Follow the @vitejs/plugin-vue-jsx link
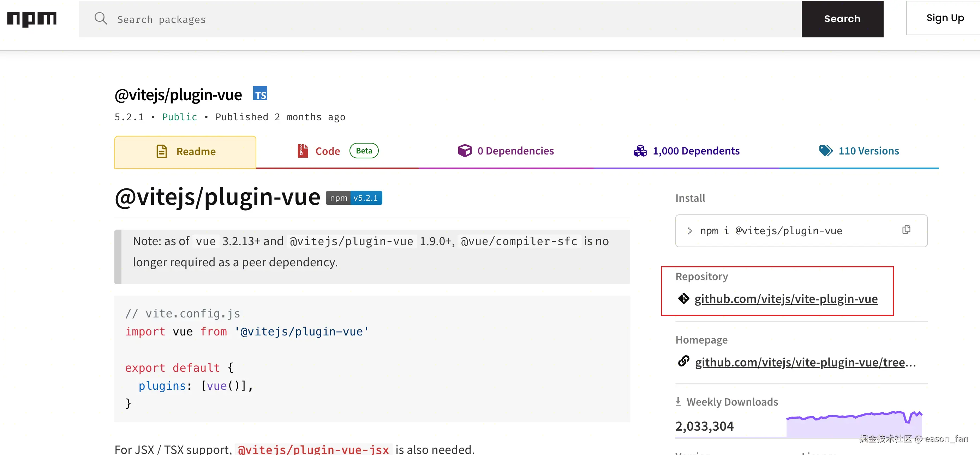This screenshot has width=980, height=455. coord(313,450)
